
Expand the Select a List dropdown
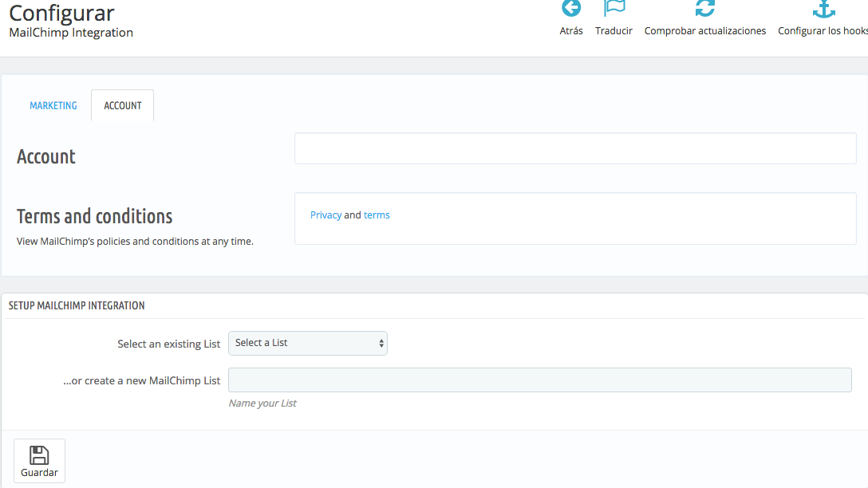click(x=308, y=343)
